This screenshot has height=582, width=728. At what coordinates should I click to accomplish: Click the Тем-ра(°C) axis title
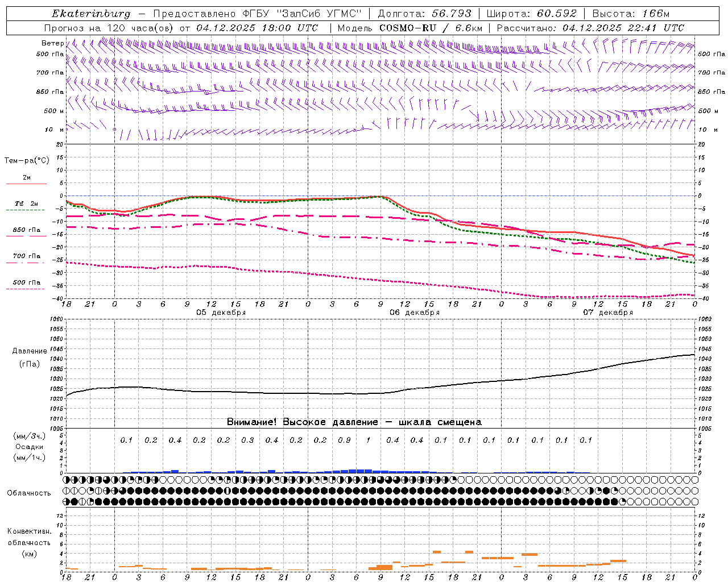click(27, 161)
